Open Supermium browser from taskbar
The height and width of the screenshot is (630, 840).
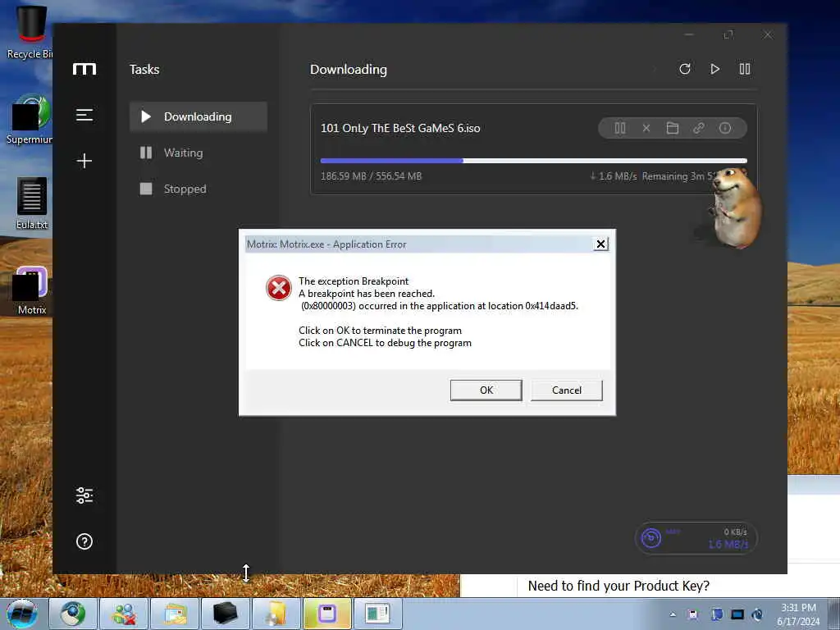73,614
